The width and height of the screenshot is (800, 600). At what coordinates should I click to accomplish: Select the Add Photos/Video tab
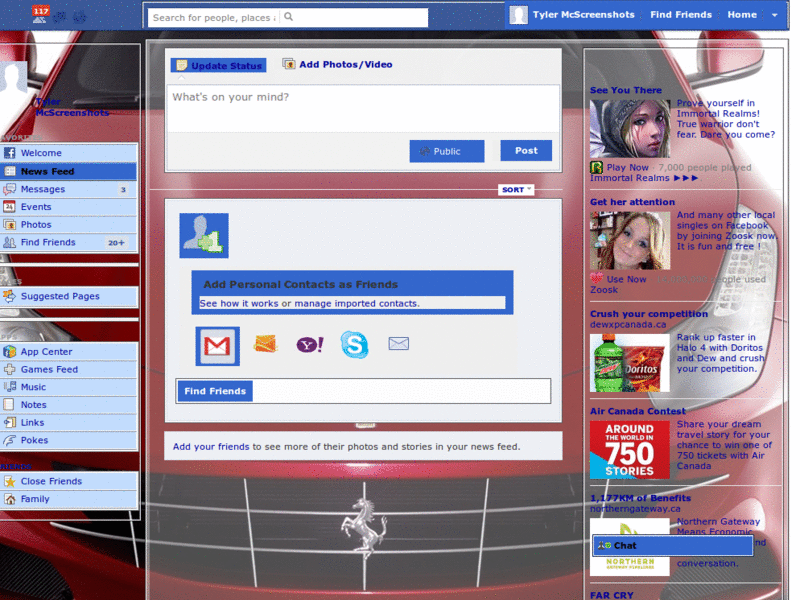pyautogui.click(x=338, y=64)
